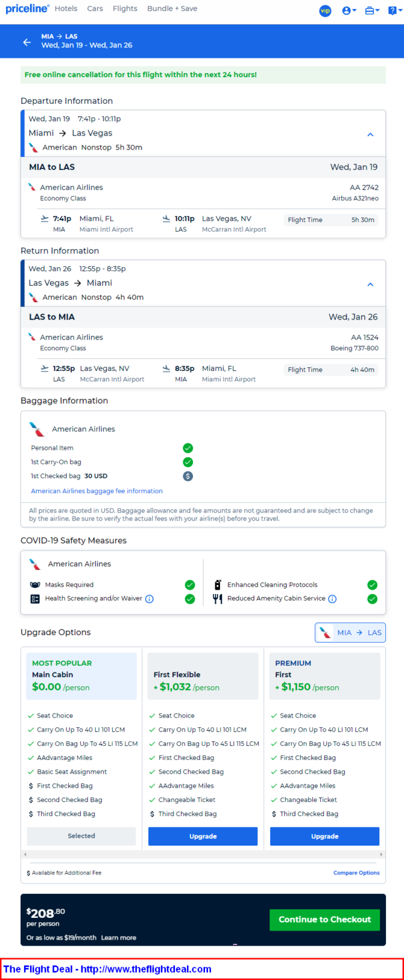
Task: Collapse the Las Vegas to Miami return details
Action: click(x=370, y=284)
